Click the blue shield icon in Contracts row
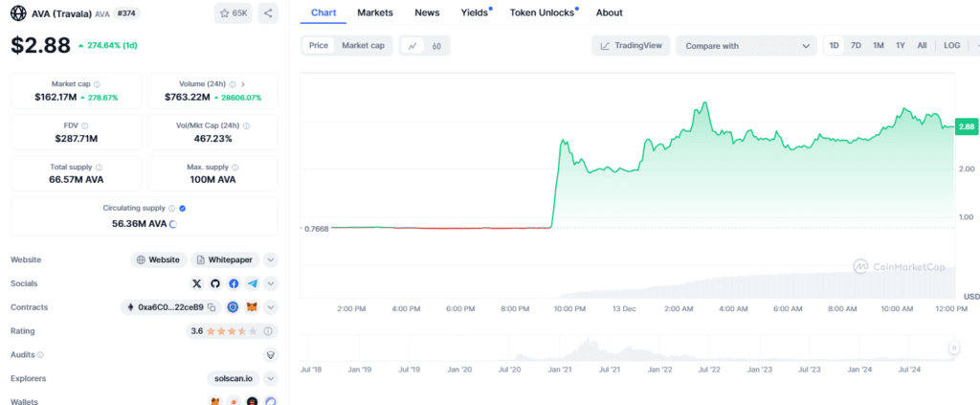This screenshot has height=405, width=980. click(233, 307)
